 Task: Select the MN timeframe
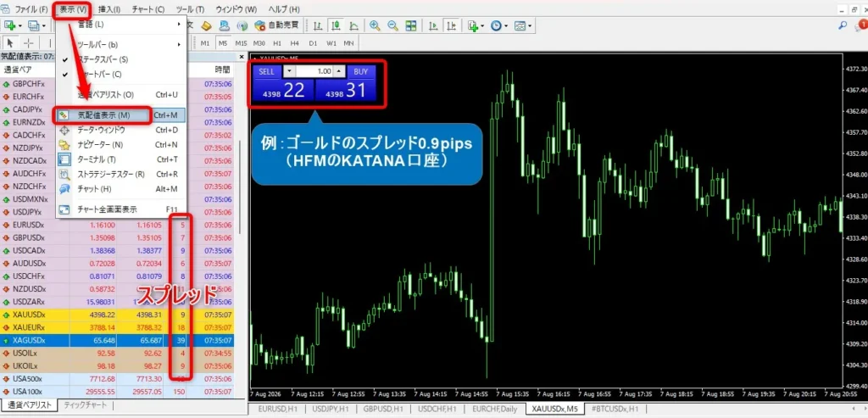(x=348, y=43)
